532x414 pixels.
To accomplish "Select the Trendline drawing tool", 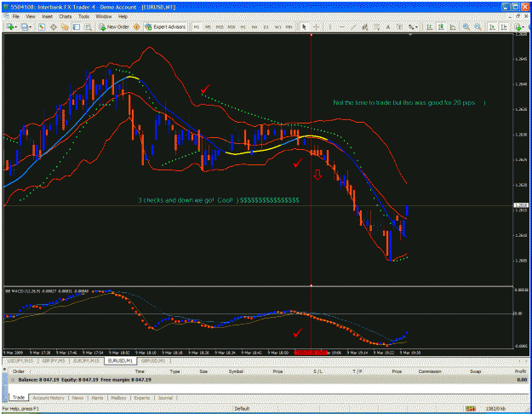I will 353,26.
